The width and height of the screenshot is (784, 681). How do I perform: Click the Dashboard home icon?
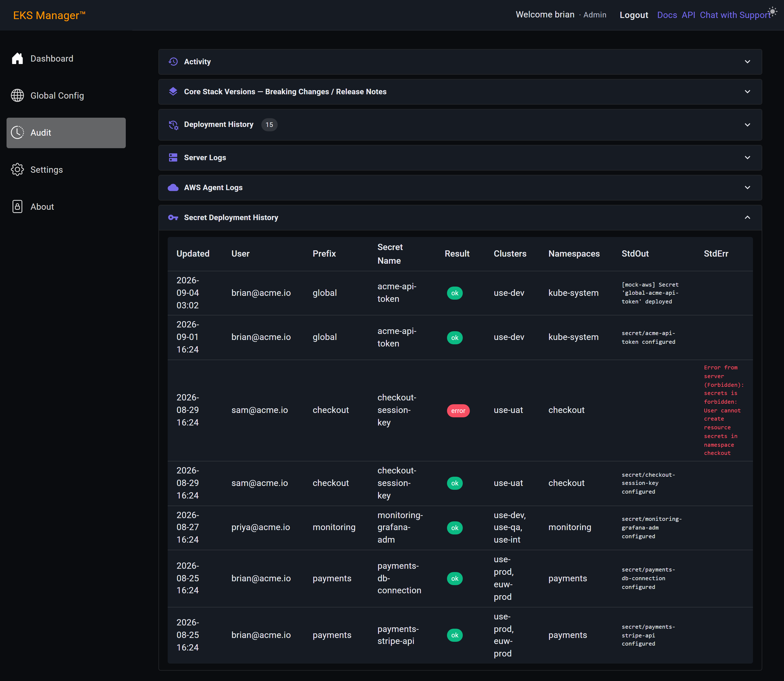[x=17, y=59]
